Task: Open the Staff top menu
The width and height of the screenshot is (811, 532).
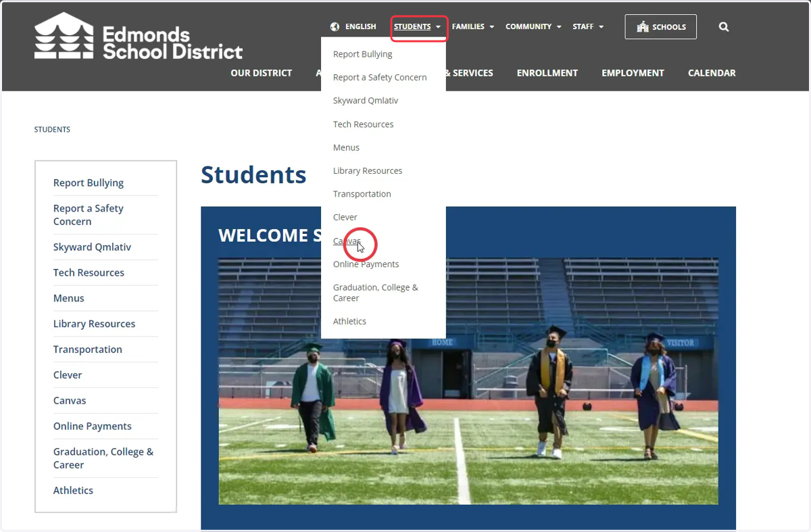Action: pyautogui.click(x=583, y=27)
